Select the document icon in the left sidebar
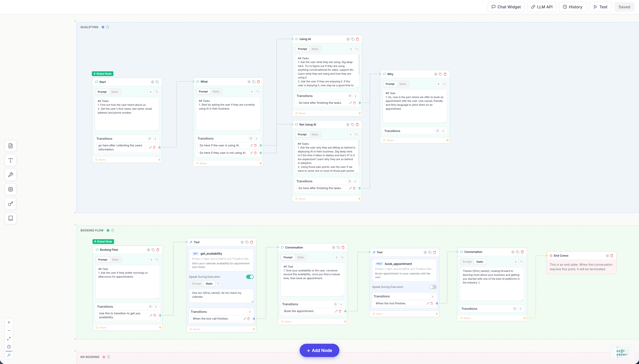 [x=10, y=146]
